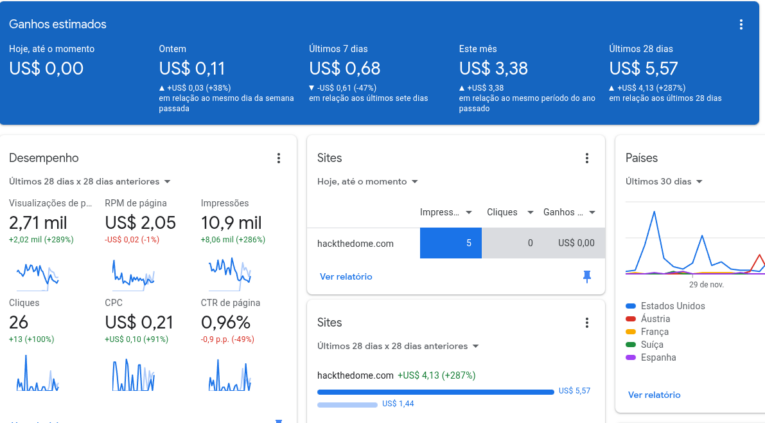765x423 pixels.
Task: Open options menu of top Sites card
Action: [x=587, y=158]
